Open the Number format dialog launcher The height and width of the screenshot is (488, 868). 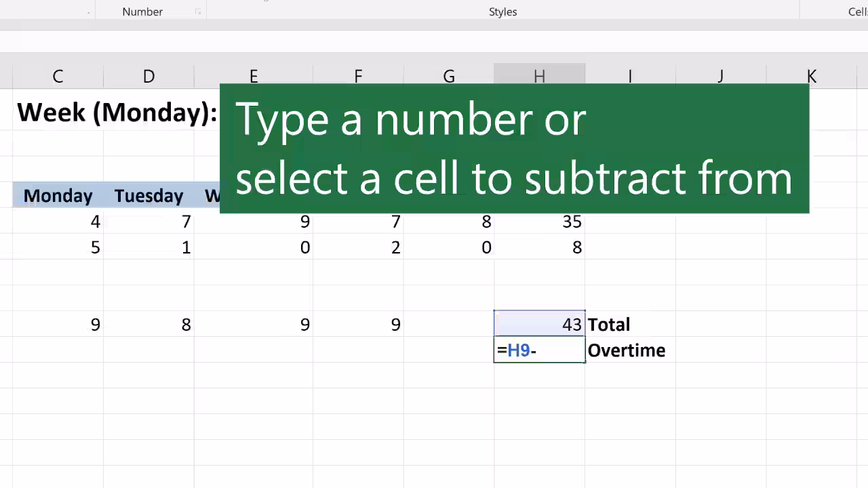point(198,12)
